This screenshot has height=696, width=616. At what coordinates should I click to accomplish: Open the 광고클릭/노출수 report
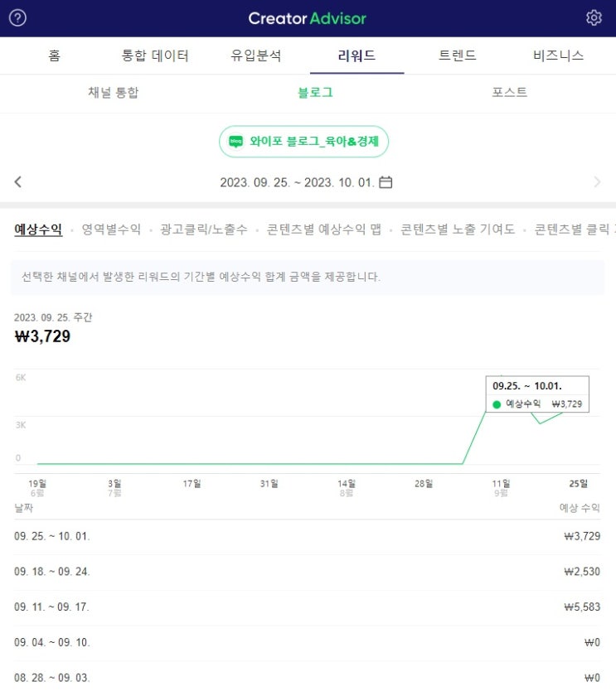tap(204, 230)
